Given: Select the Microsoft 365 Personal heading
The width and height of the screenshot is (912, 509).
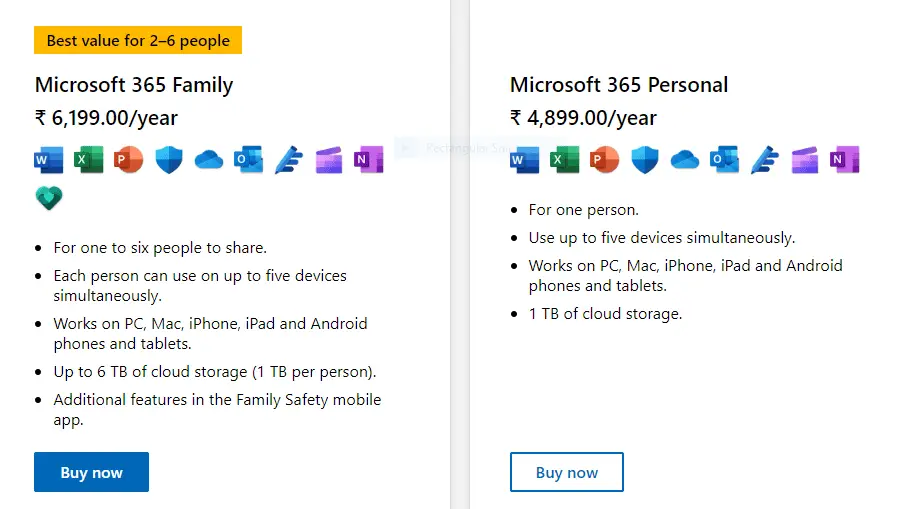Looking at the screenshot, I should coord(619,85).
